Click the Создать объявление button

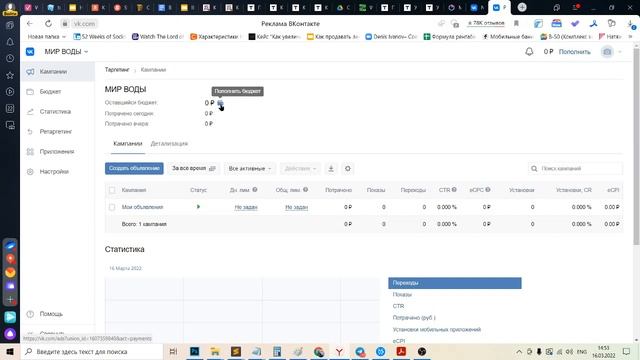[x=134, y=169]
